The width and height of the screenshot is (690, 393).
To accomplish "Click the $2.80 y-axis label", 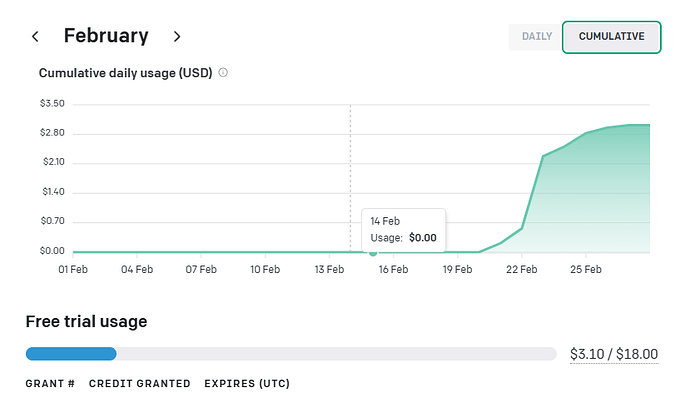I will [52, 133].
